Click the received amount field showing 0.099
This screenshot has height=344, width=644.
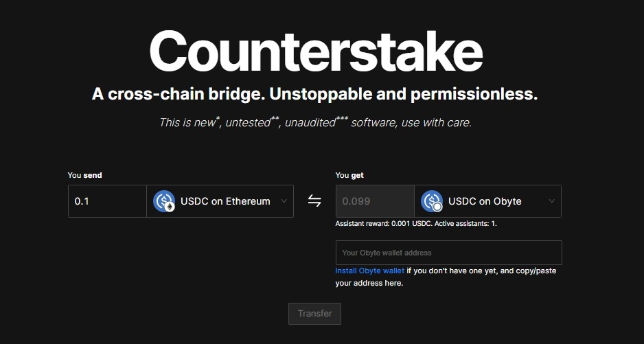click(374, 201)
